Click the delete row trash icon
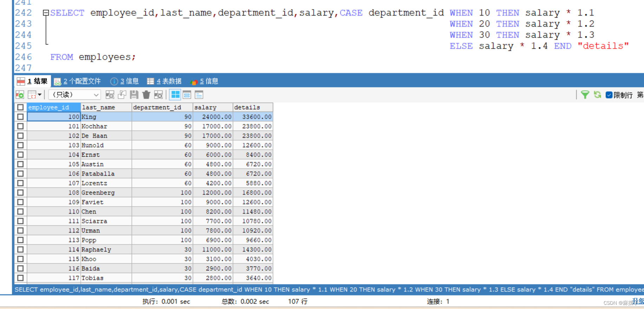Screen dimensions: 644x309 [146, 95]
